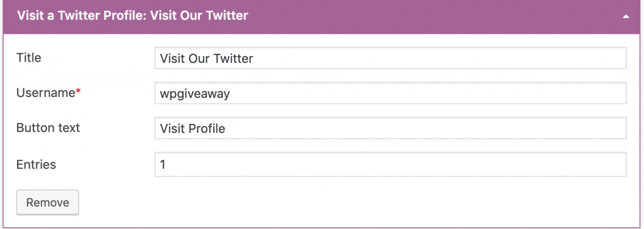The width and height of the screenshot is (644, 229).
Task: Focus the Username input field
Action: (391, 93)
